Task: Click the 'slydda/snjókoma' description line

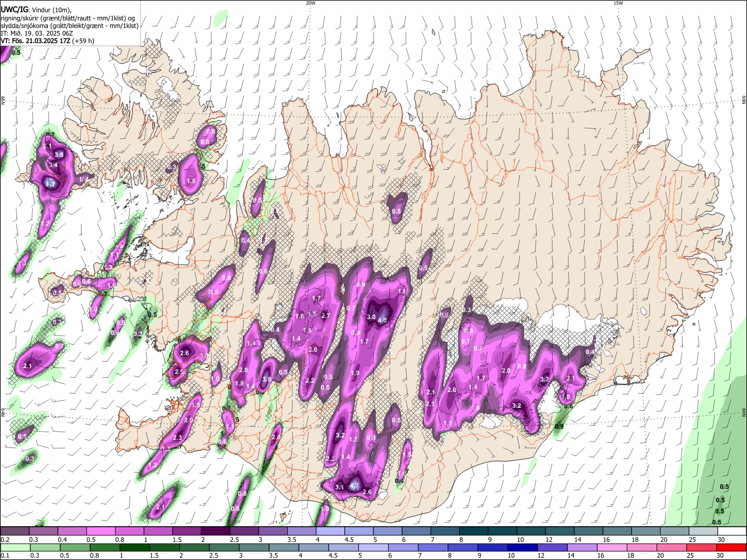Action: pyautogui.click(x=69, y=26)
